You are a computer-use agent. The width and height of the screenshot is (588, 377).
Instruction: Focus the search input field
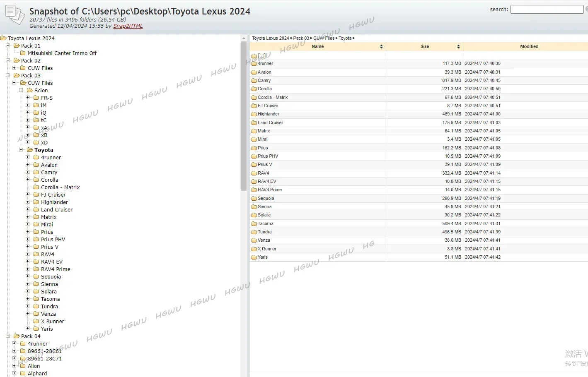point(547,9)
